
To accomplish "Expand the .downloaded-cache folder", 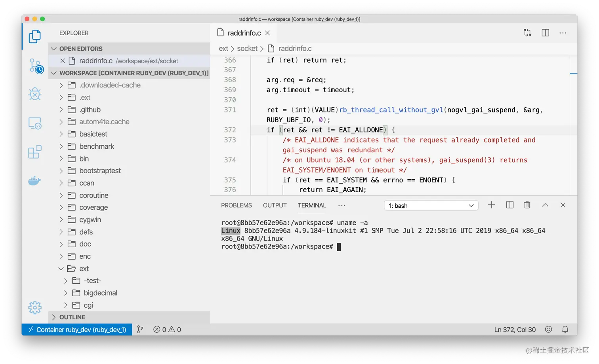I will [61, 85].
